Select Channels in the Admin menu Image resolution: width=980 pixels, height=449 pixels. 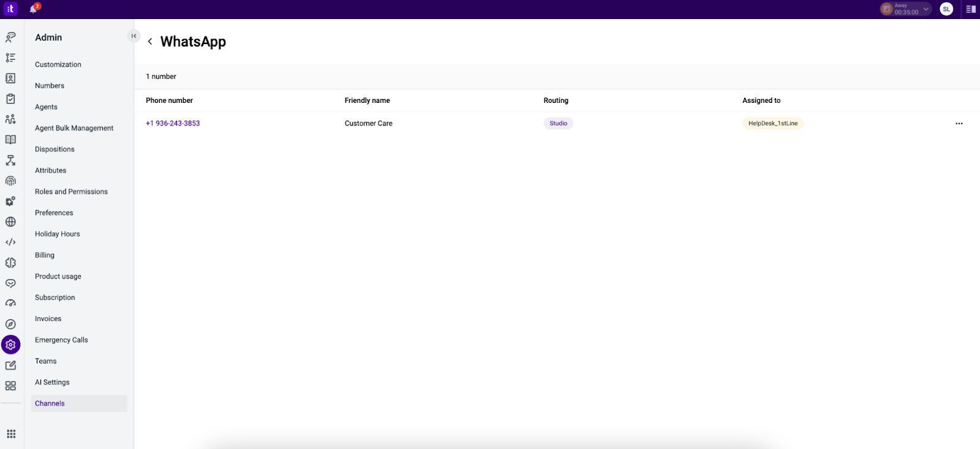pos(79,404)
